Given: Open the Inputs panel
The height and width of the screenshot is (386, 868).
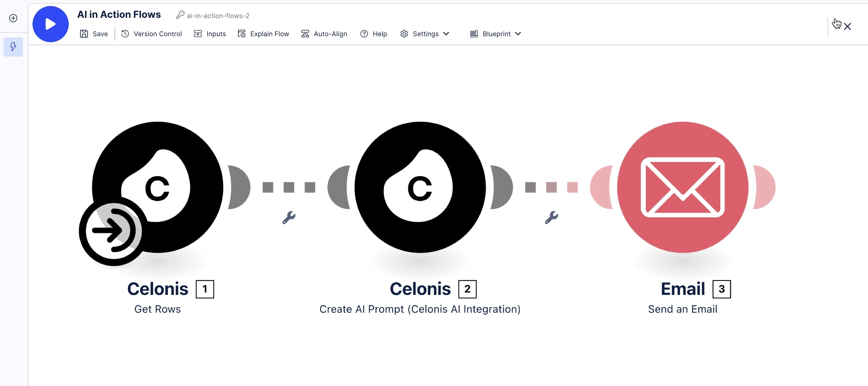Looking at the screenshot, I should pyautogui.click(x=209, y=34).
